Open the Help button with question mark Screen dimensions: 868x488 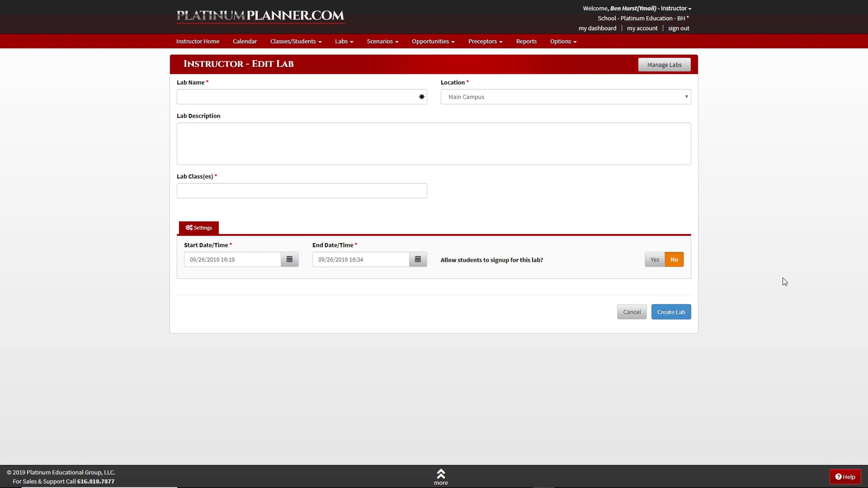tap(845, 476)
